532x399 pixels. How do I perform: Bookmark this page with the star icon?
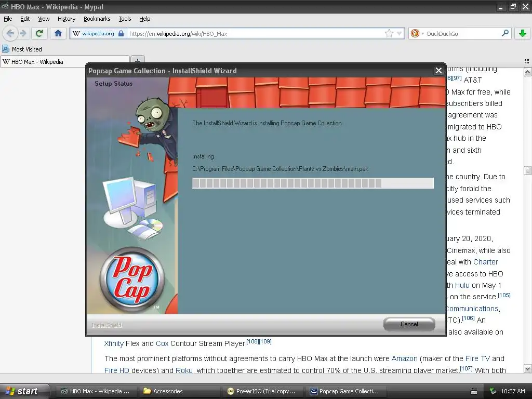(389, 33)
